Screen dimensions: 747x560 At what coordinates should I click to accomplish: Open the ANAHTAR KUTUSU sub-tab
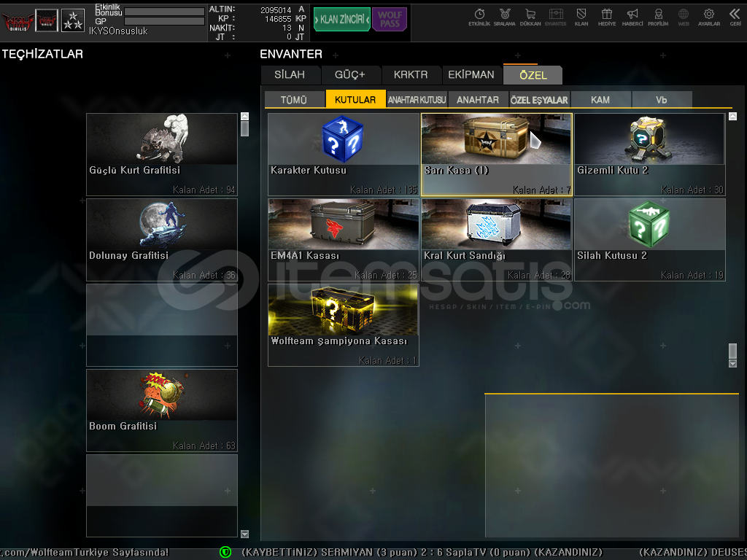[417, 99]
